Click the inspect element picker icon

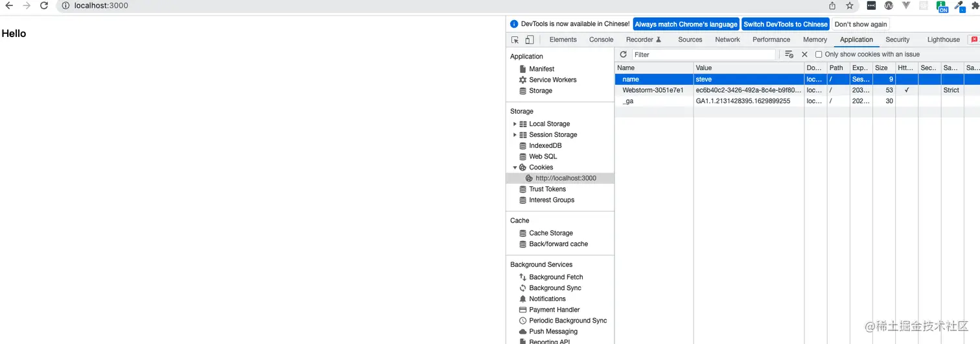pos(515,40)
